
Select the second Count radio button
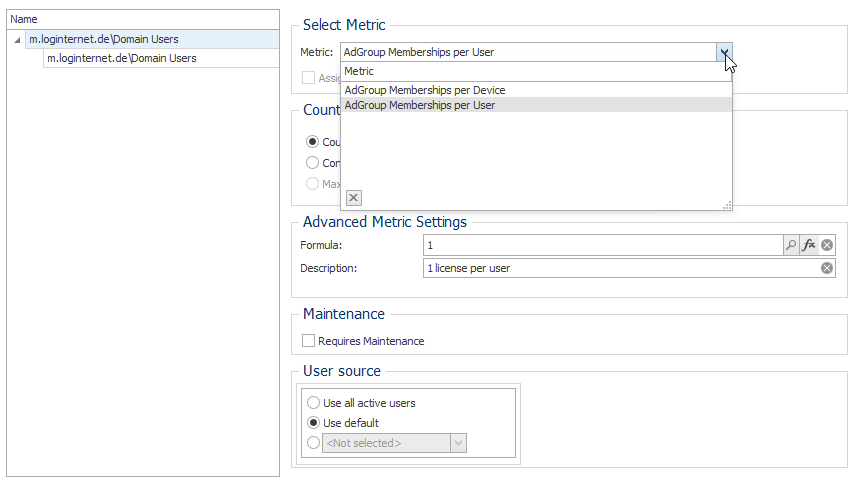click(x=312, y=163)
